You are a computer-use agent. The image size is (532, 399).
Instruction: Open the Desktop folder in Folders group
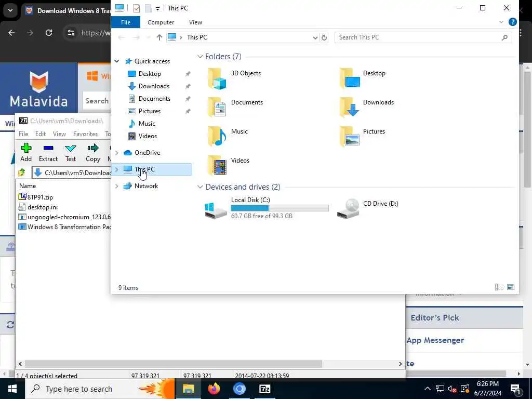[362, 78]
